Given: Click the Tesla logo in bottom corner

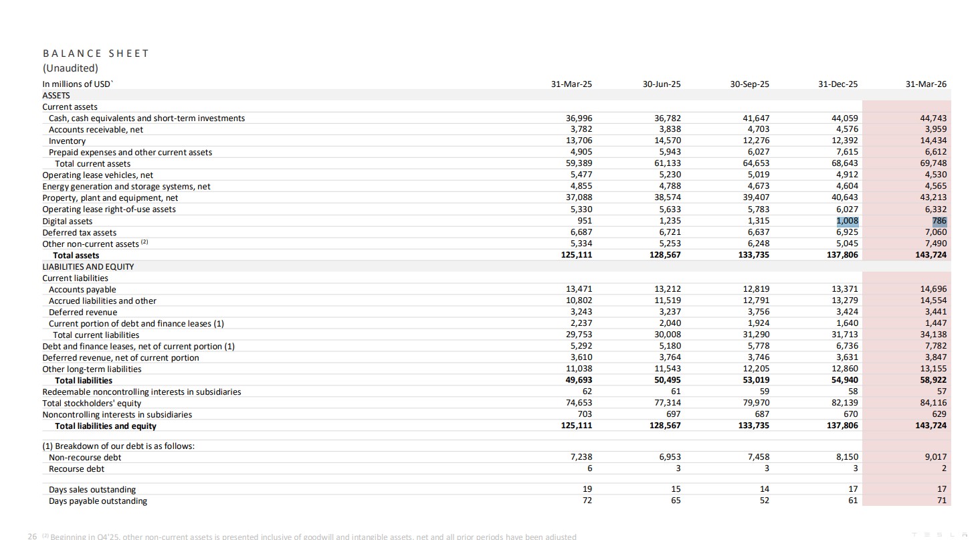Looking at the screenshot, I should (x=939, y=534).
